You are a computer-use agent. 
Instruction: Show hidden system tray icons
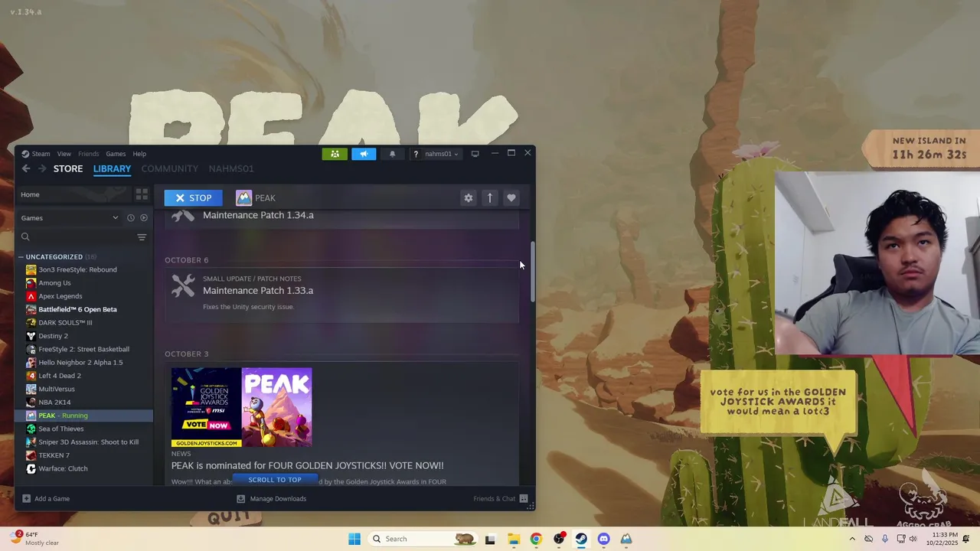[852, 539]
